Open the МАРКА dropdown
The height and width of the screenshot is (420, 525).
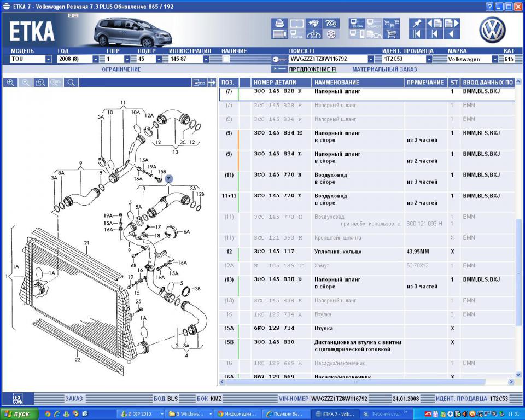[x=495, y=59]
